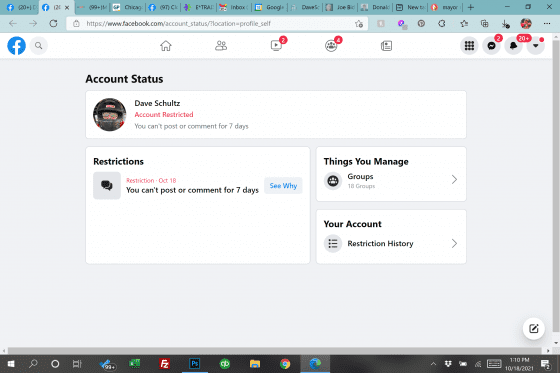The image size is (560, 373).
Task: Switch to the E*TRADE tab
Action: click(x=199, y=7)
